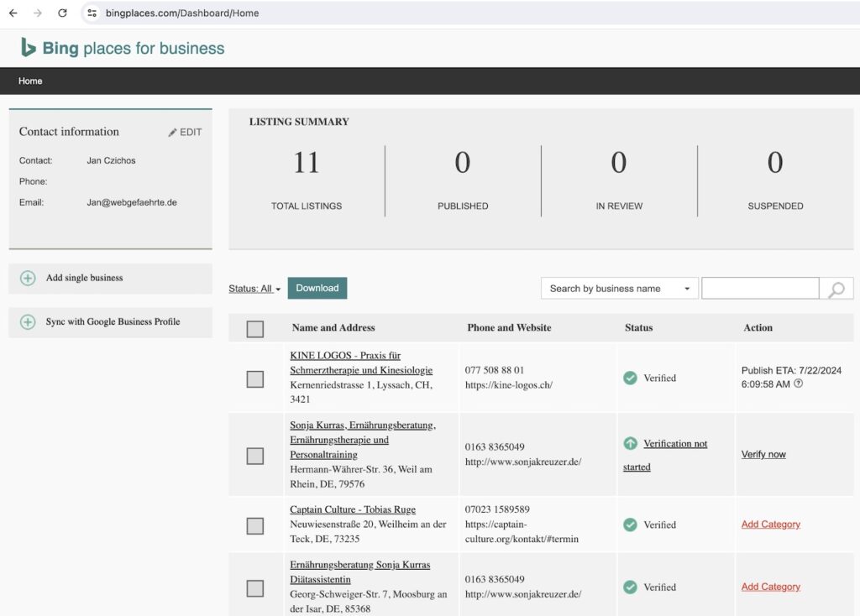Image resolution: width=860 pixels, height=616 pixels.
Task: Click the SUSPENDED count tile
Action: point(775,180)
